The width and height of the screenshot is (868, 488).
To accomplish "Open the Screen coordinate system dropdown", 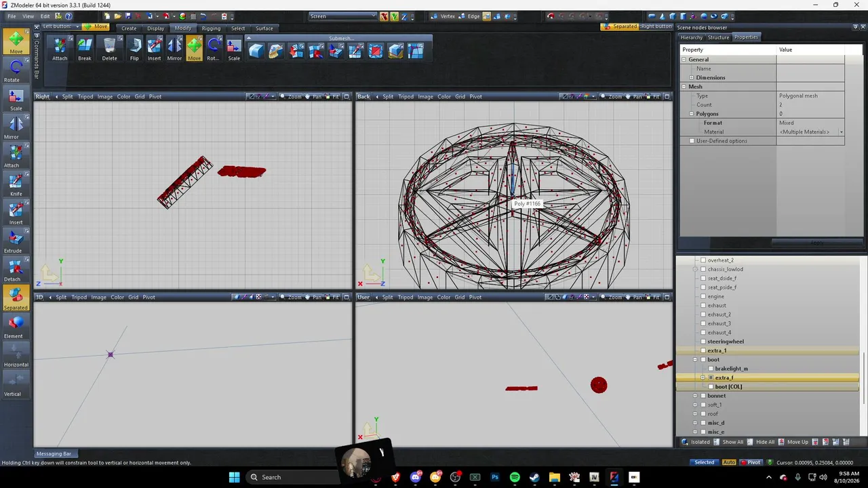I will click(x=342, y=16).
